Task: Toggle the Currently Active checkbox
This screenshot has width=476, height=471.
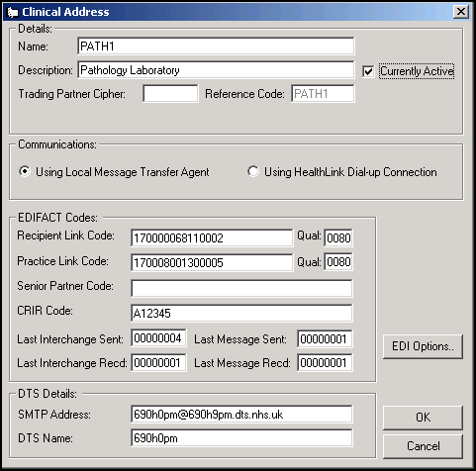Action: point(368,71)
